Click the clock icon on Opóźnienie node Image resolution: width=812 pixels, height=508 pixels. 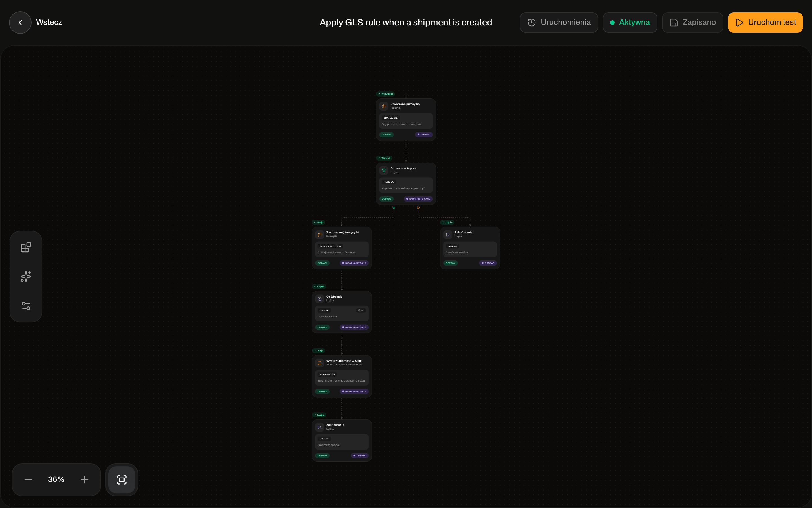click(x=319, y=299)
